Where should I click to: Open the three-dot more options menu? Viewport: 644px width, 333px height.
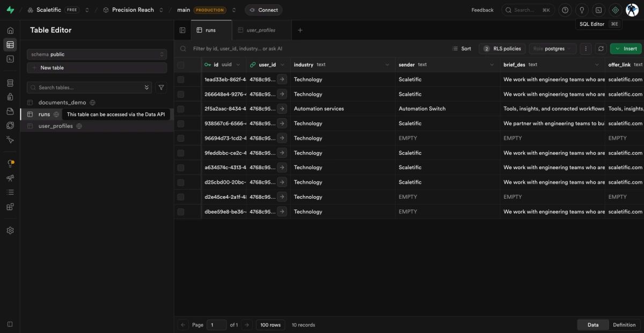[586, 48]
